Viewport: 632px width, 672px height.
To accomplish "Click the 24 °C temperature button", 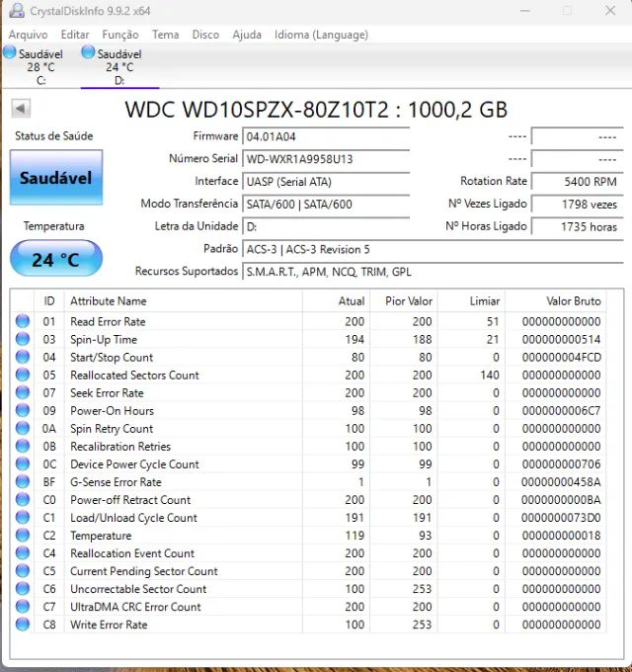I will point(56,259).
